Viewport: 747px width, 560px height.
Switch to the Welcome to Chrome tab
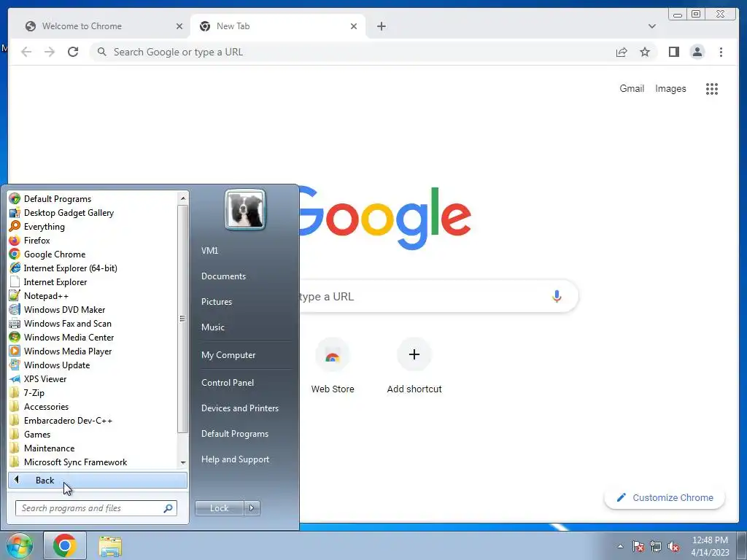click(x=98, y=26)
